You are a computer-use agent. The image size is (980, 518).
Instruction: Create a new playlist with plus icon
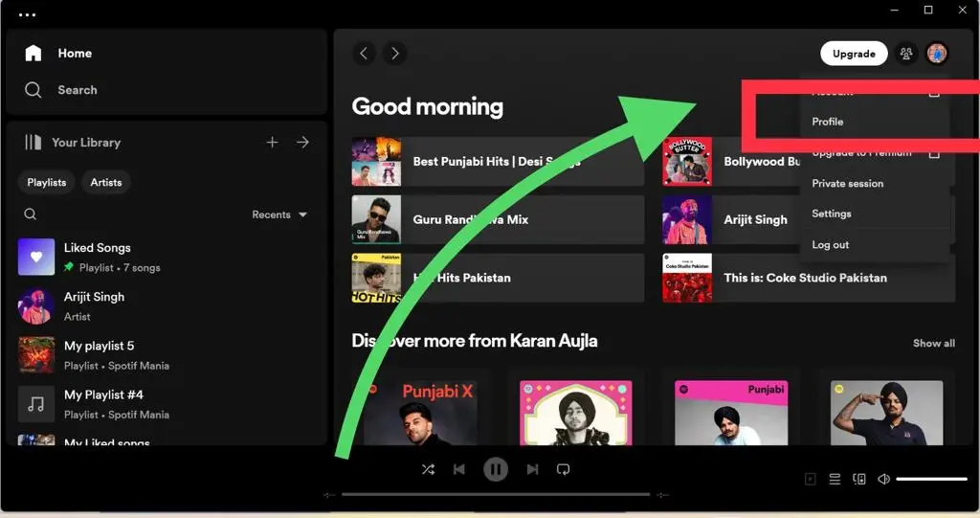272,143
